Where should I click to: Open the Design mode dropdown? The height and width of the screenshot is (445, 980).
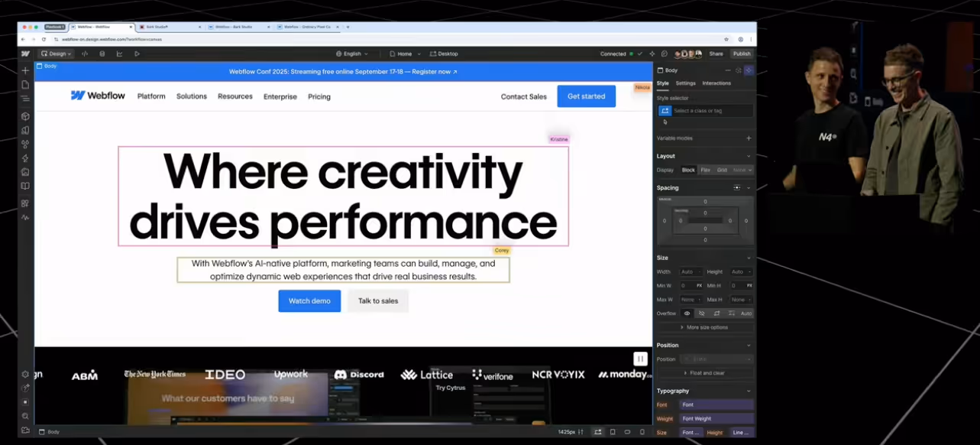tap(56, 54)
